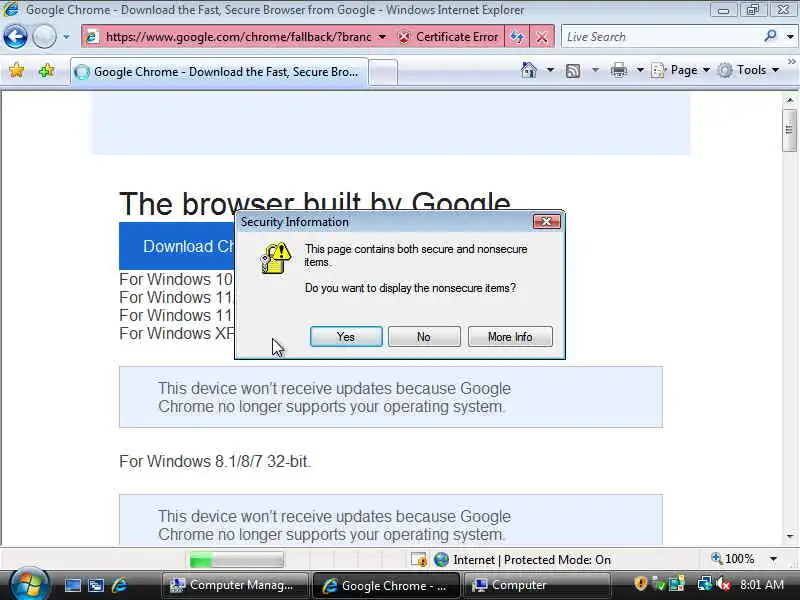Screen dimensions: 800x600
Task: Open the Favorites Center star
Action: [16, 70]
